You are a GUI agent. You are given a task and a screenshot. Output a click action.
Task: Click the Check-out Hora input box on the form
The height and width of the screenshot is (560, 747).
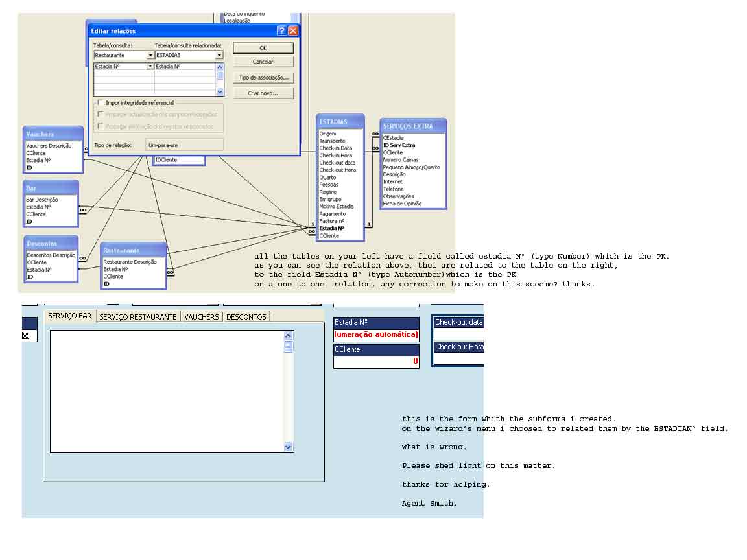(x=459, y=358)
